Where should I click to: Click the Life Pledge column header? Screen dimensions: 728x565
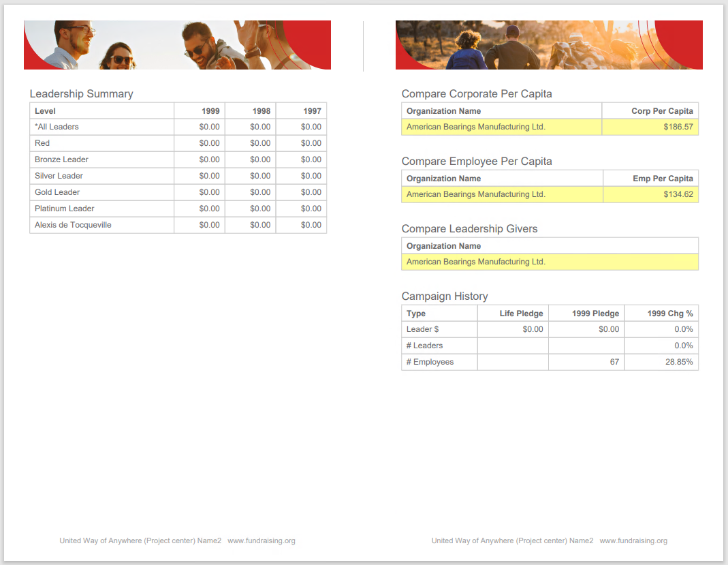(521, 314)
